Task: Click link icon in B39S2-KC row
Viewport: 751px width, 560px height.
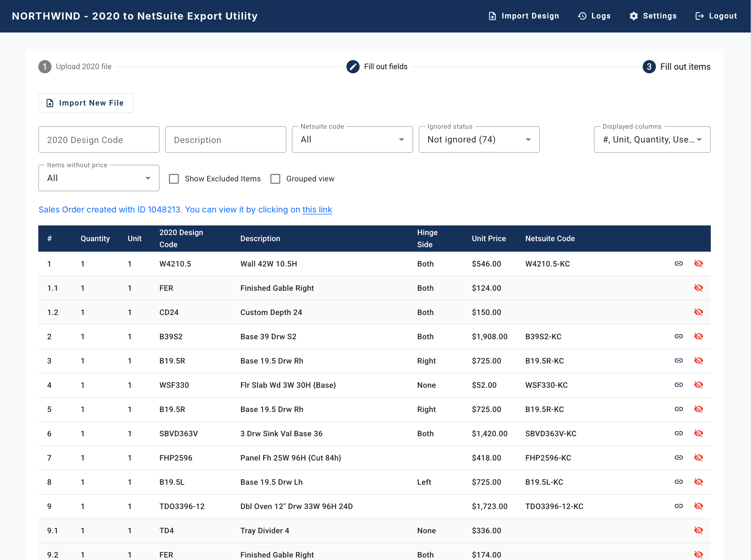Action: (x=679, y=336)
